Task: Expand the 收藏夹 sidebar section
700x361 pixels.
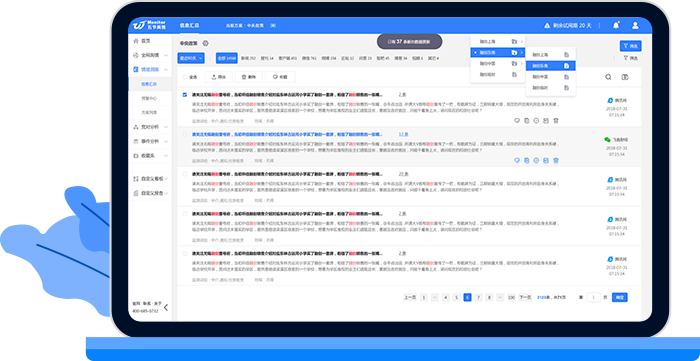Action: pyautogui.click(x=150, y=156)
